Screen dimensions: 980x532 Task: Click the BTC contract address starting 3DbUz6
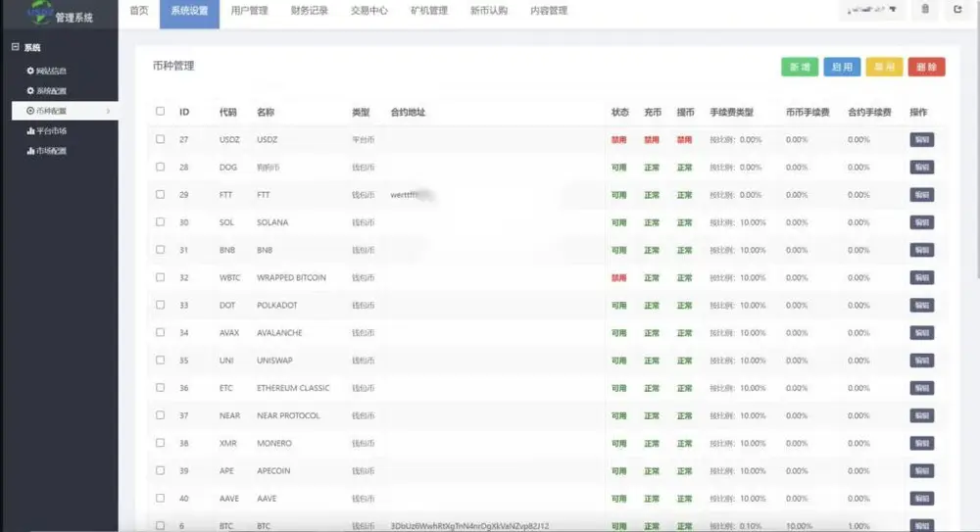tap(469, 526)
